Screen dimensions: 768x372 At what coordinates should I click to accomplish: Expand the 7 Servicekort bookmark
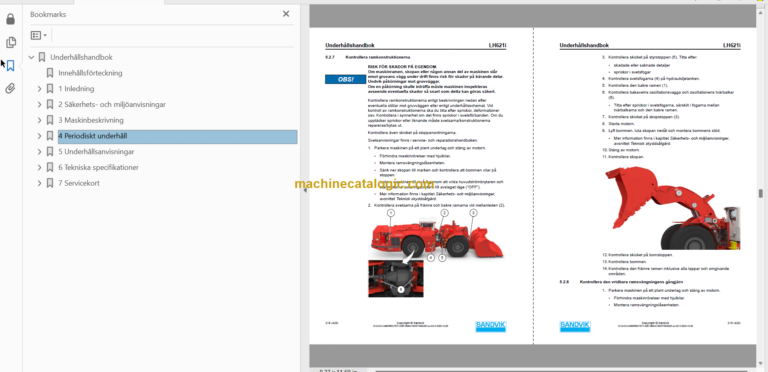click(x=40, y=183)
